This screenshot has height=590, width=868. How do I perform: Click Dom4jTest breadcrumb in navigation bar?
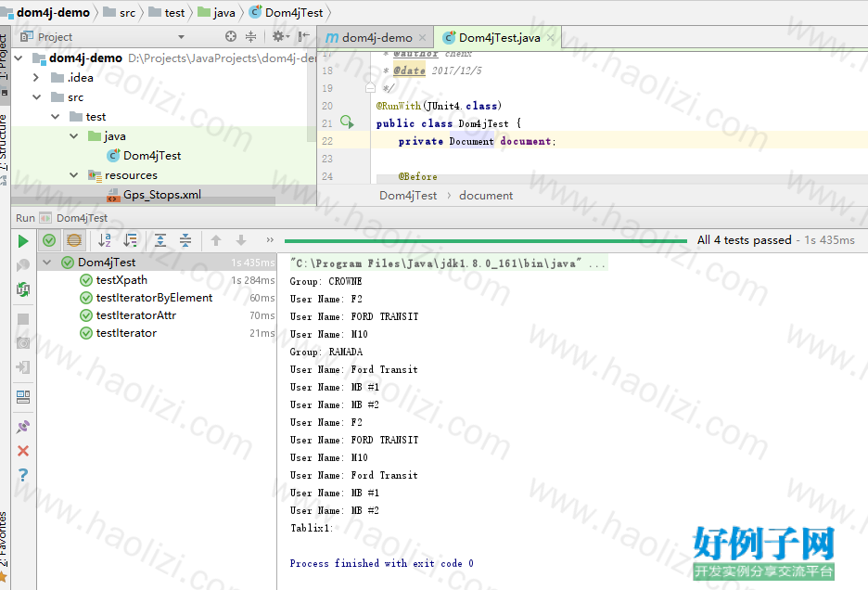click(287, 12)
